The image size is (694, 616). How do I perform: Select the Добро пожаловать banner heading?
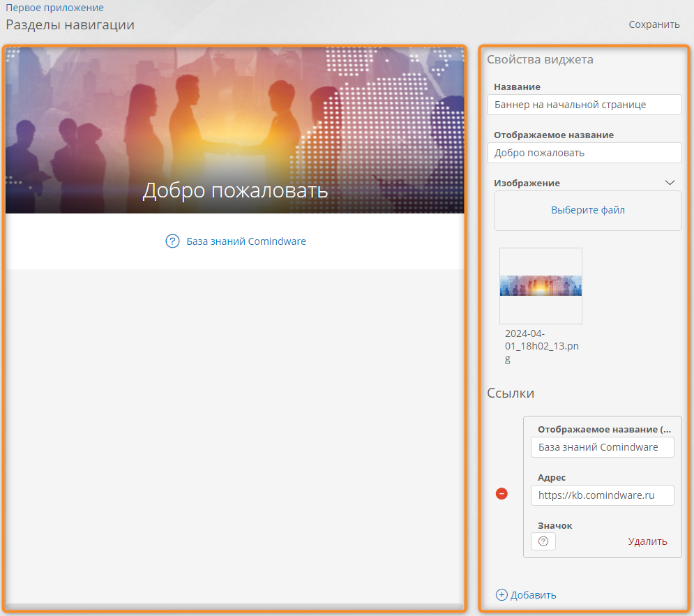[235, 190]
